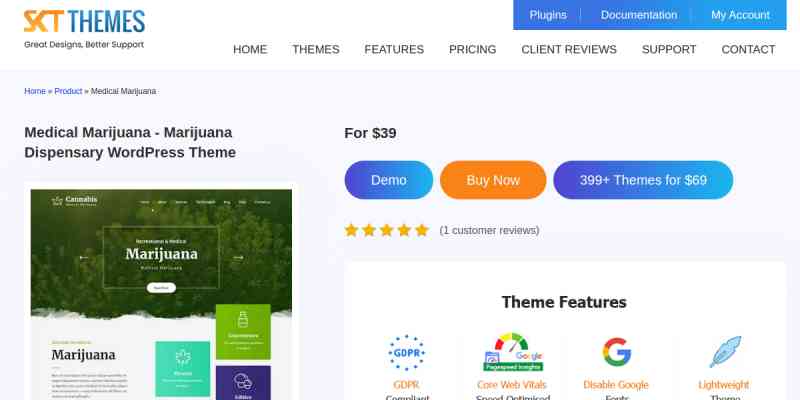Image resolution: width=800 pixels, height=400 pixels.
Task: Open the PRICING menu item
Action: [x=472, y=49]
